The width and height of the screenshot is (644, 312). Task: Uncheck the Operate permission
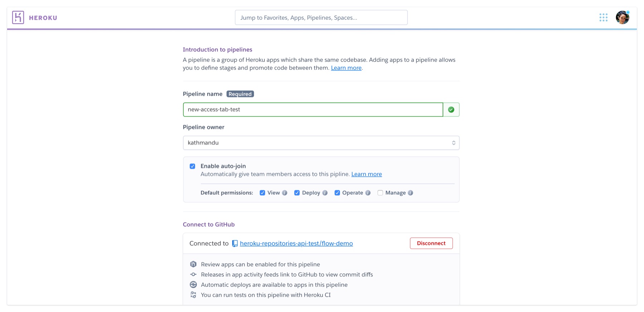point(337,192)
